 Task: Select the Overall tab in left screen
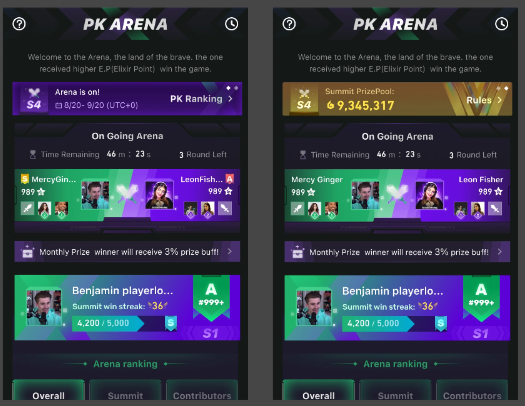coord(49,390)
